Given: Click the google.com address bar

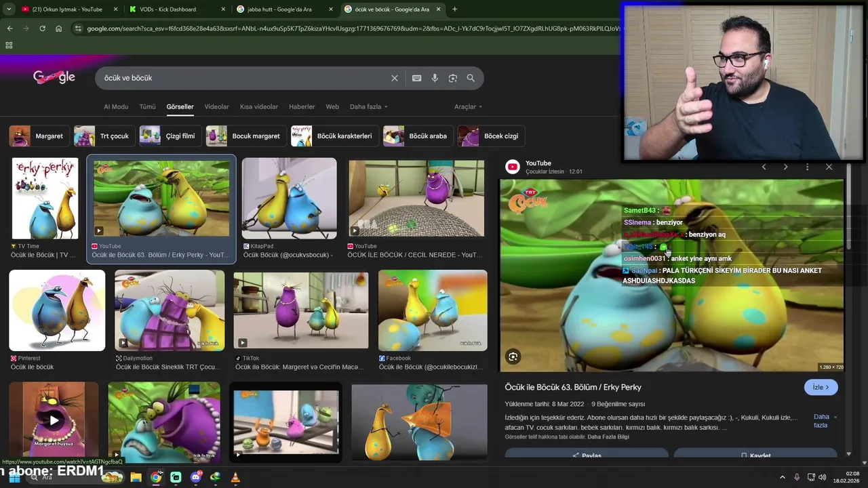Looking at the screenshot, I should click(x=353, y=28).
